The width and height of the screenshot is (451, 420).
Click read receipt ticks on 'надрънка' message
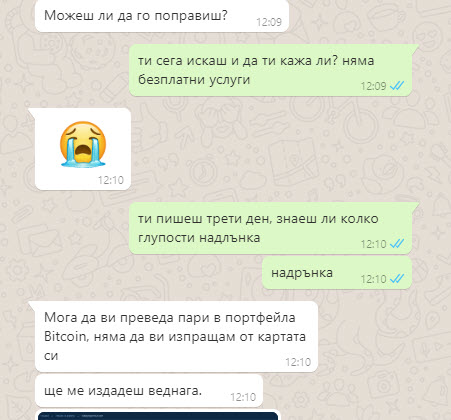(397, 278)
